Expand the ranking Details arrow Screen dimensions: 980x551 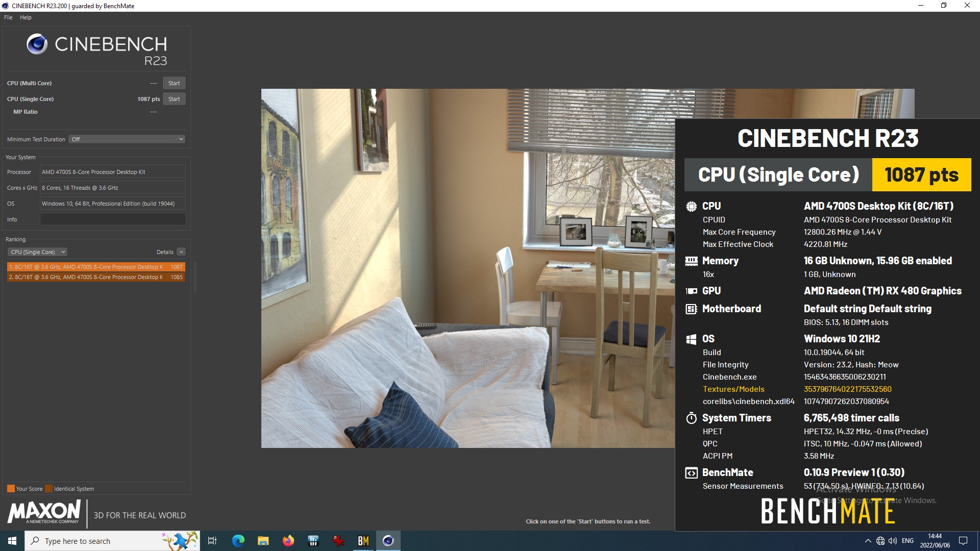181,252
